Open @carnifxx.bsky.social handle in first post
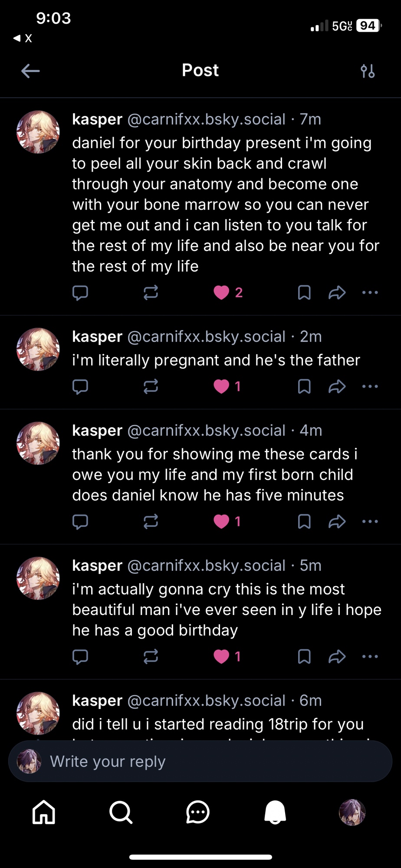401x868 pixels. 207,119
